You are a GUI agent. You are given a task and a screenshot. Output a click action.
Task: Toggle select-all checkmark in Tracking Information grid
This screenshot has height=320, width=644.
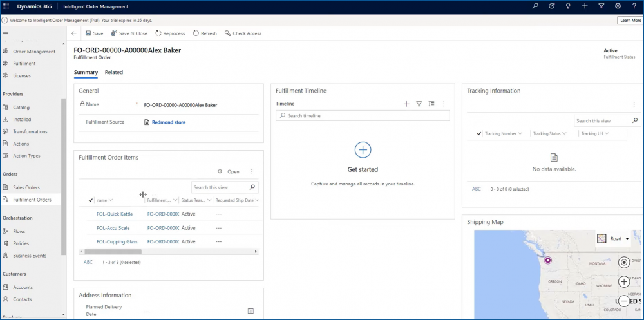pos(478,133)
